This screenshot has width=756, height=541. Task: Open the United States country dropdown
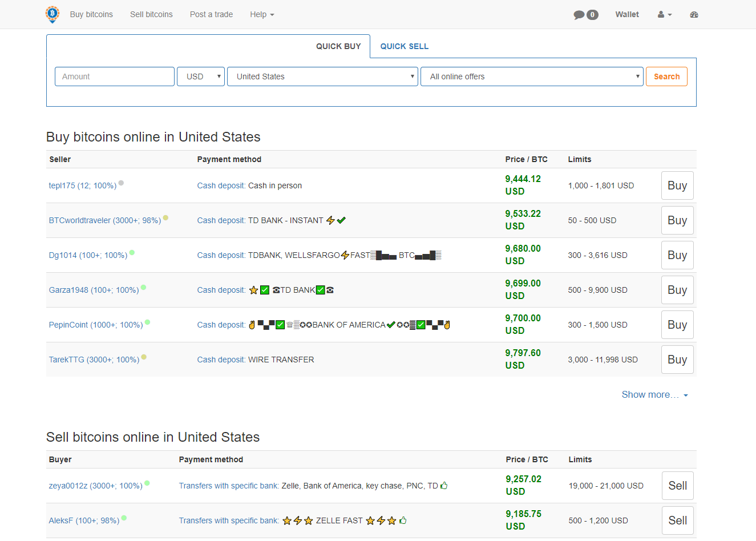(323, 76)
